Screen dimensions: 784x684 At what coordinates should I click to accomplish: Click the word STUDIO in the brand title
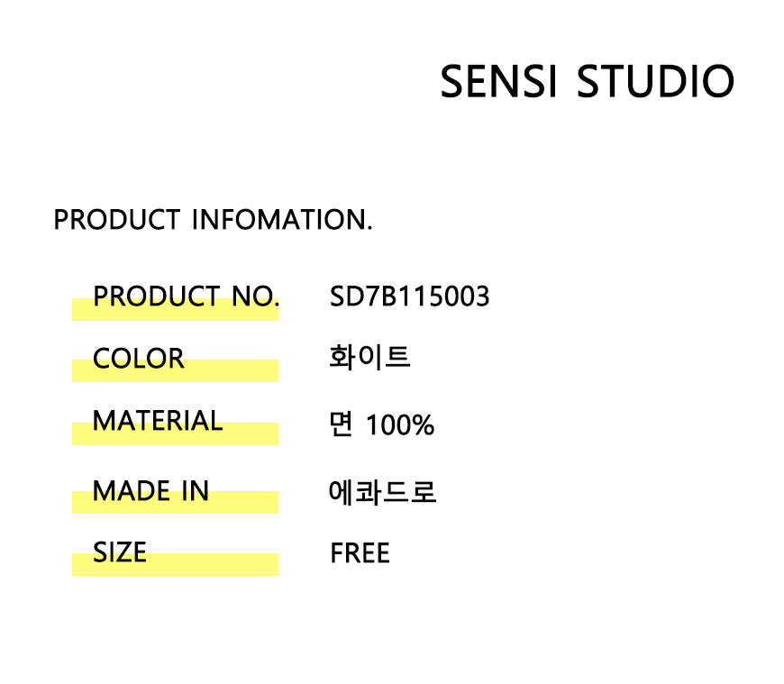coord(655,82)
